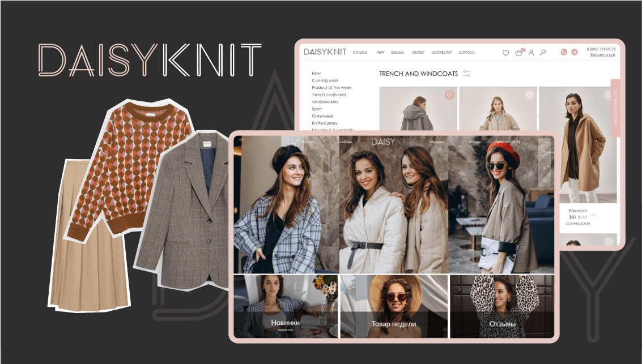This screenshot has height=364, width=642.
Task: Open the OUTLET menu item
Action: tap(418, 52)
